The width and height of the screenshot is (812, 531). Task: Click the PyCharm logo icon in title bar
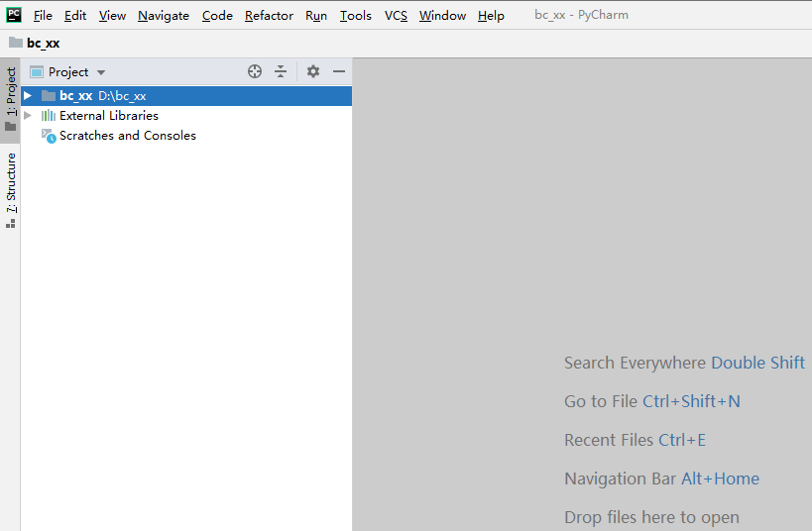14,15
